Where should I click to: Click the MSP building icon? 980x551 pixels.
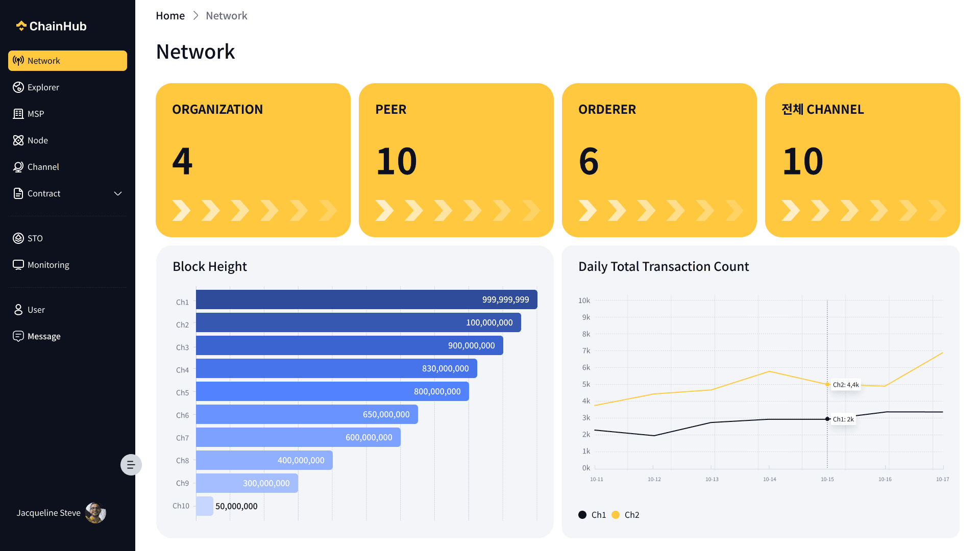point(18,114)
